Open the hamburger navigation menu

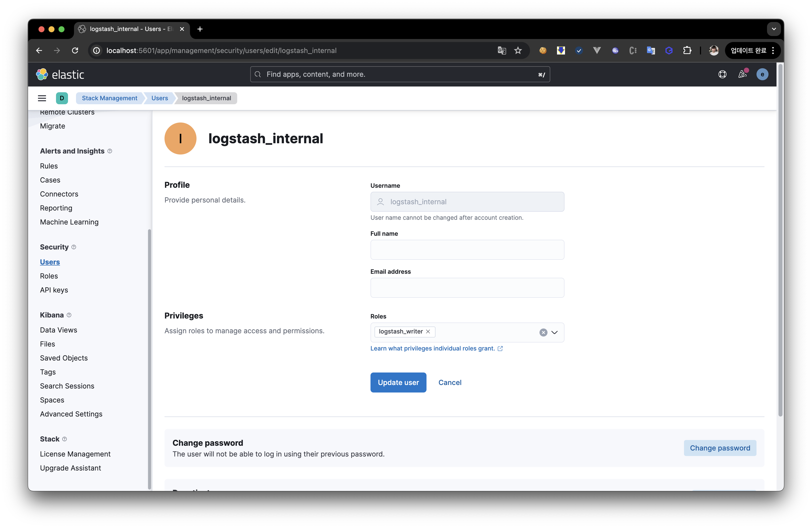coord(41,98)
